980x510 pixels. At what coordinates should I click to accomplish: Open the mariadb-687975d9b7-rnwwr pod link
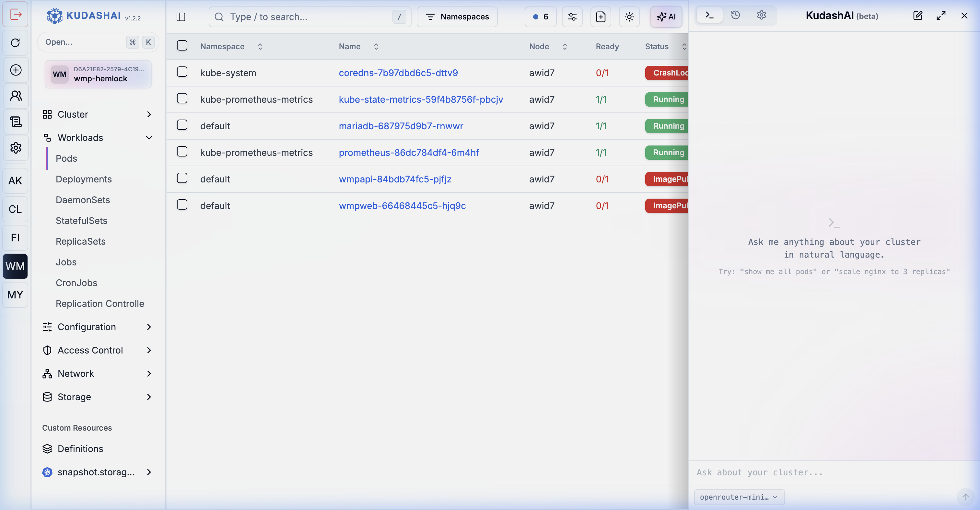pyautogui.click(x=401, y=126)
